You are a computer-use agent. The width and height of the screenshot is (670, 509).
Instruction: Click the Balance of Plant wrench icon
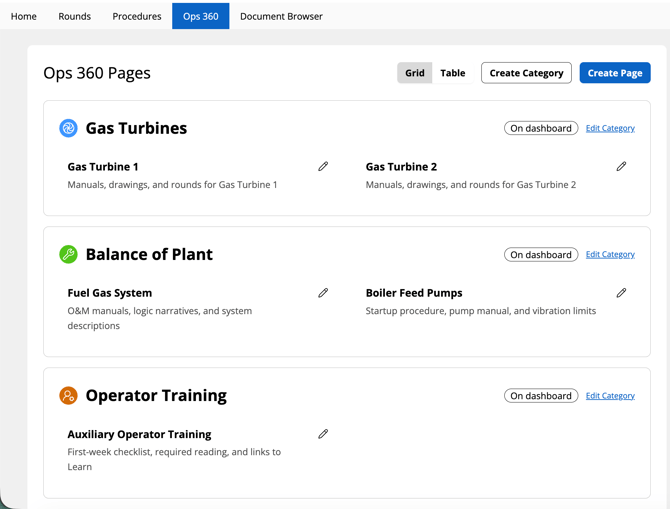coord(68,254)
